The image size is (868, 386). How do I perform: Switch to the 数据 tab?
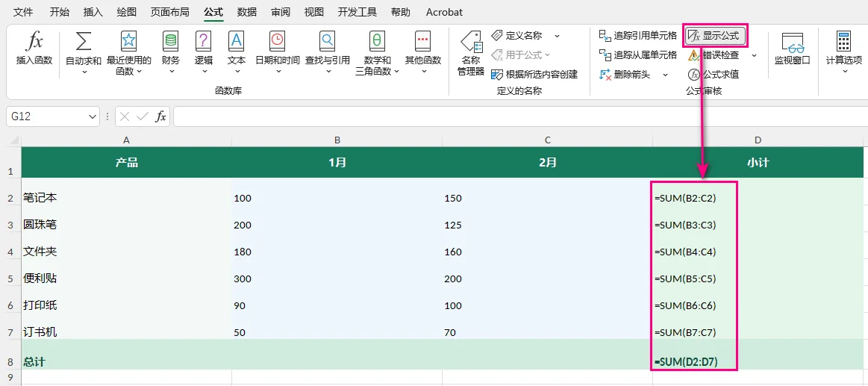click(x=247, y=12)
